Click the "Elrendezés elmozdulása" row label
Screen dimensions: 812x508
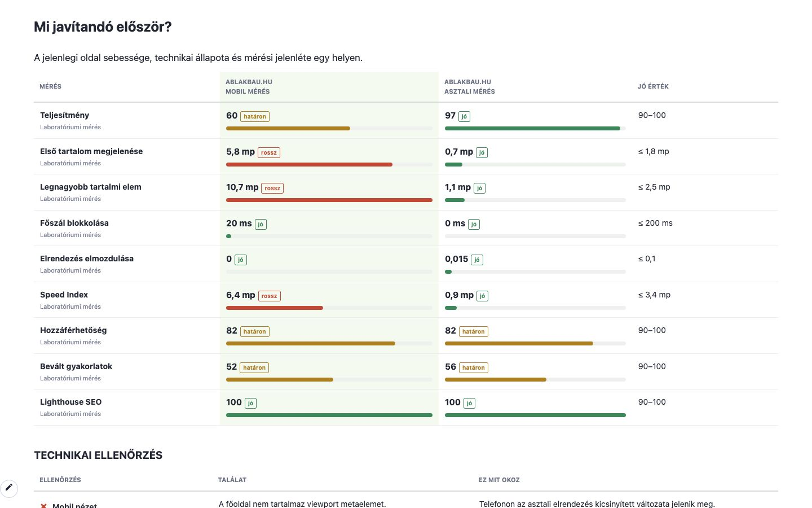87,259
